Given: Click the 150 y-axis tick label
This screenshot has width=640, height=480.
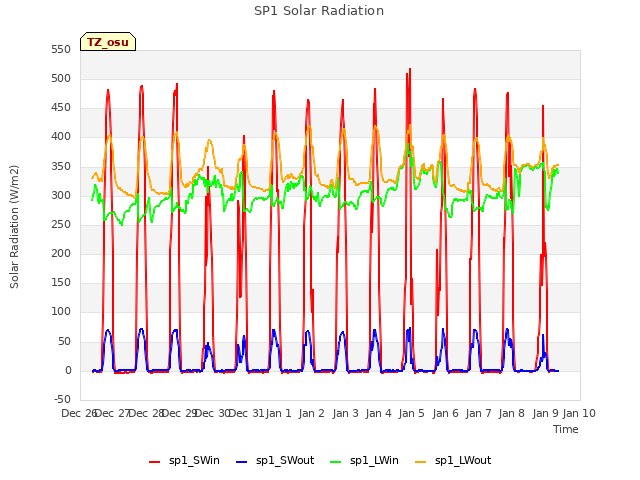Looking at the screenshot, I should coord(61,282).
